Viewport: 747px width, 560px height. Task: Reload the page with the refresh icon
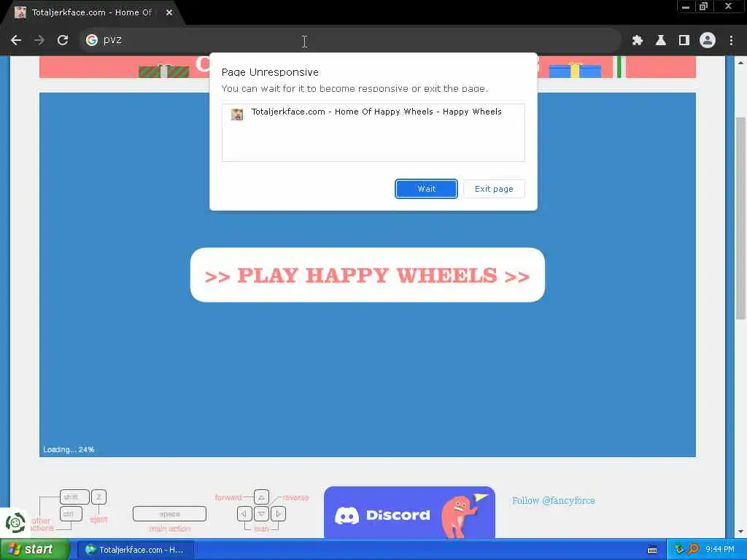tap(63, 40)
